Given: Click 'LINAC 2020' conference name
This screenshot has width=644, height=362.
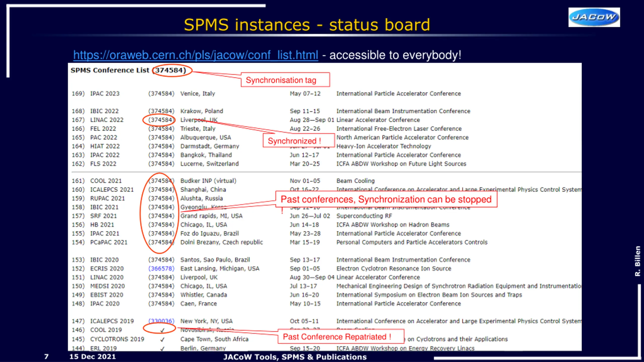Looking at the screenshot, I should click(107, 277).
